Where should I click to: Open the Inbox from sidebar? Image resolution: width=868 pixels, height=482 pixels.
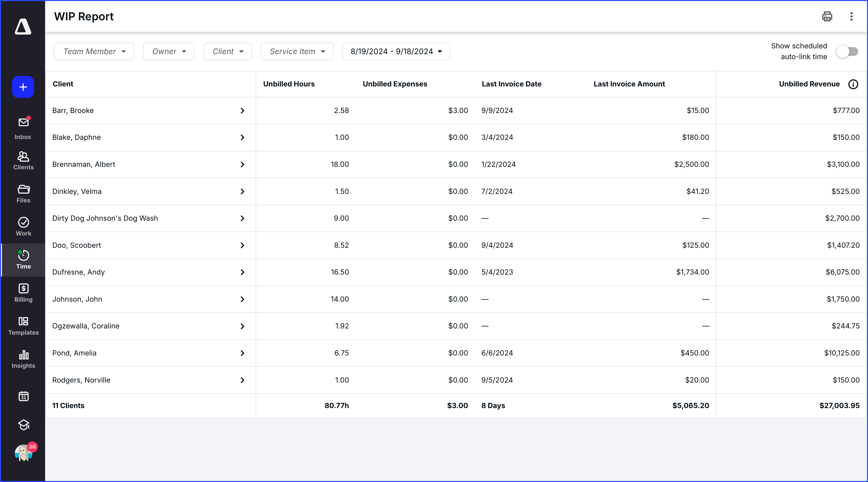(x=23, y=128)
